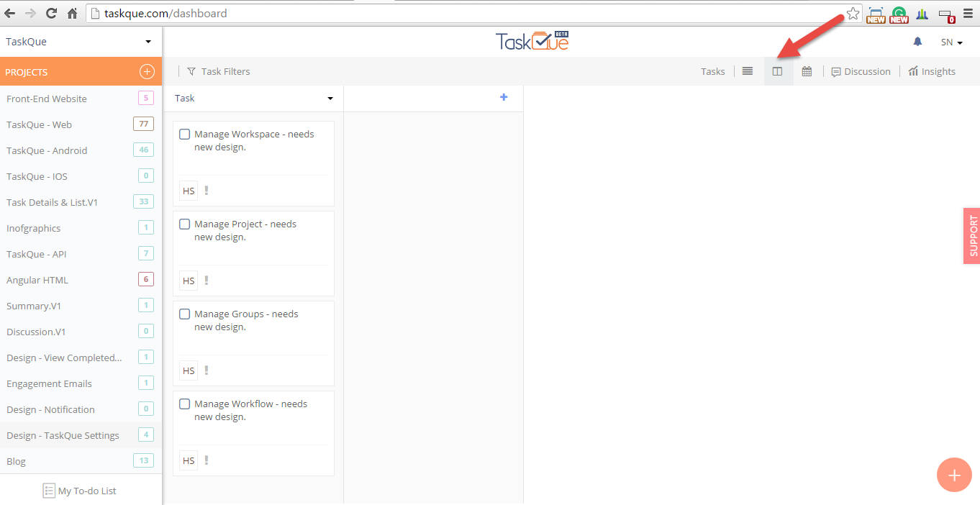
Task: View Insights using the chart icon
Action: (x=932, y=70)
